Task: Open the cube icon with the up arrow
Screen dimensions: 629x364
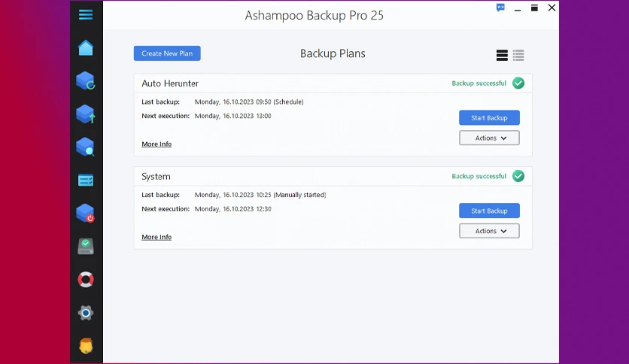Action: click(x=86, y=114)
